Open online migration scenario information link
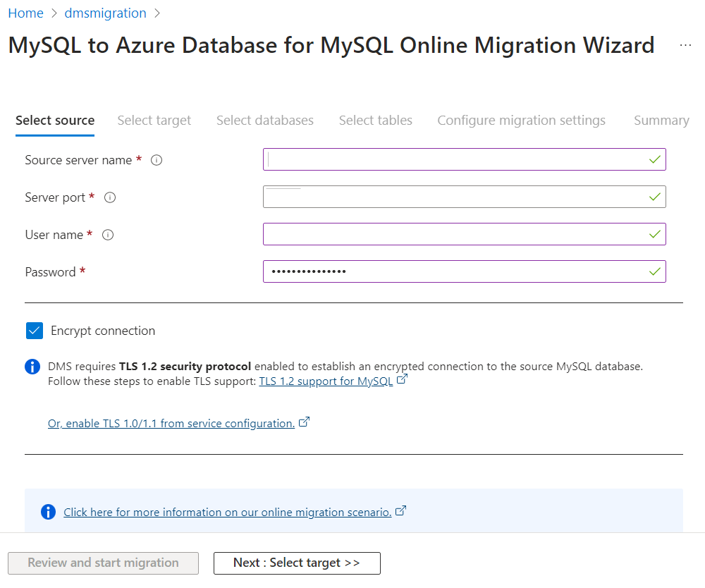Viewport: 705px width, 588px height. pyautogui.click(x=228, y=513)
